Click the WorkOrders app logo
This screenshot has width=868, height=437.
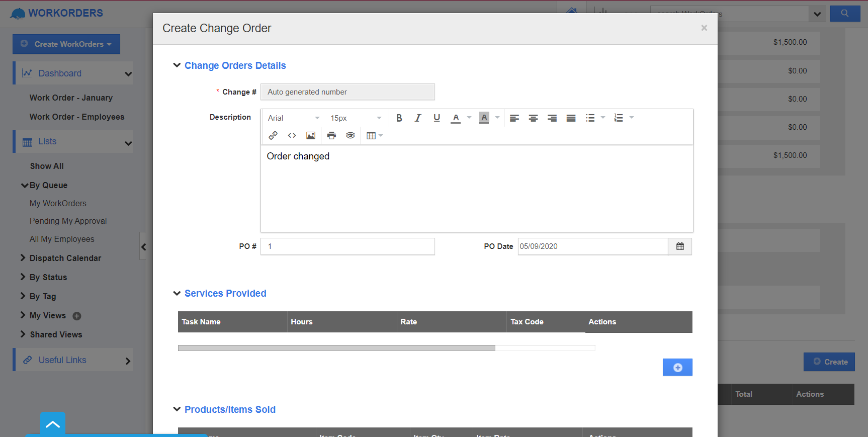click(x=56, y=13)
